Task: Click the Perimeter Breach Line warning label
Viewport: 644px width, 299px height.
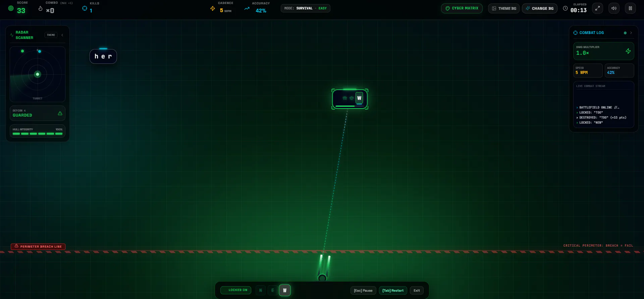Action: click(38, 247)
